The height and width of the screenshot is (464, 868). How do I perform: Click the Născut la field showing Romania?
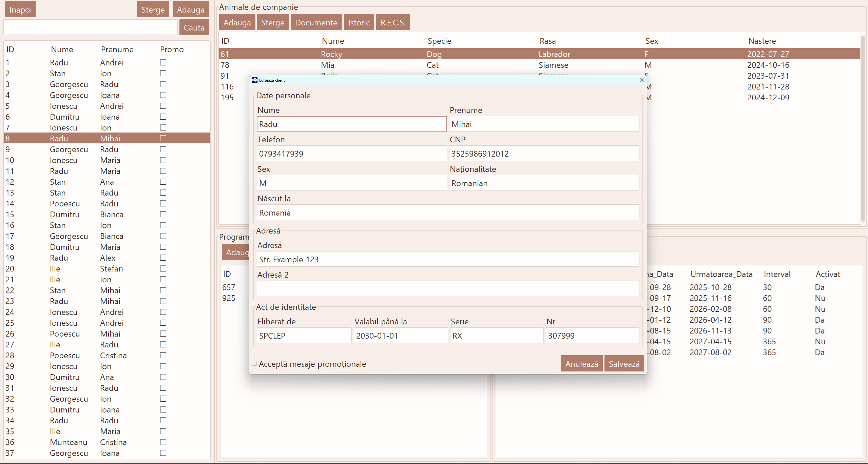(448, 213)
